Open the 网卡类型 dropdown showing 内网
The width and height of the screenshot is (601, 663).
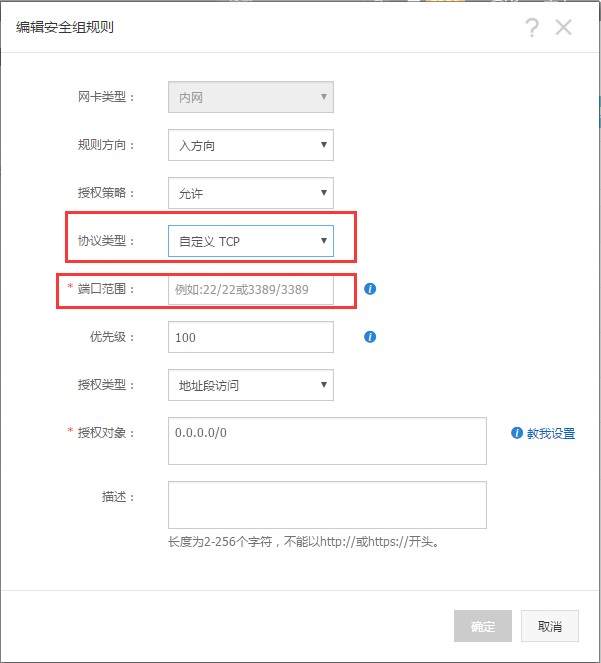[x=251, y=97]
